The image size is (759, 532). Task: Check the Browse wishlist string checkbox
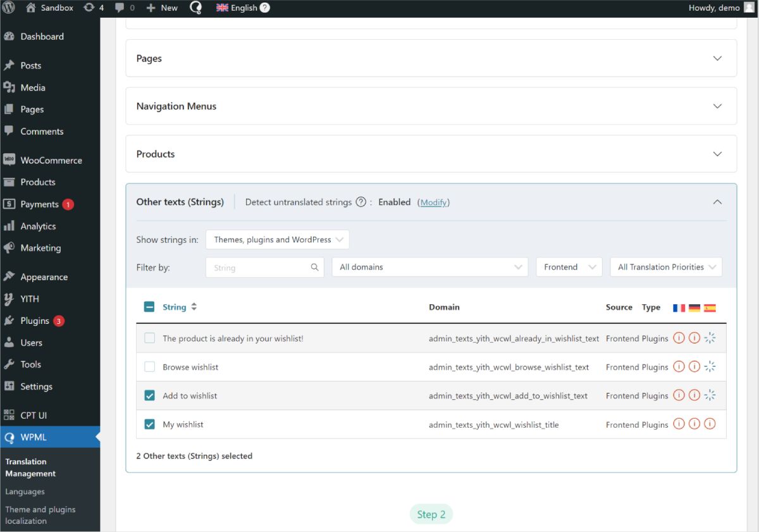tap(149, 367)
